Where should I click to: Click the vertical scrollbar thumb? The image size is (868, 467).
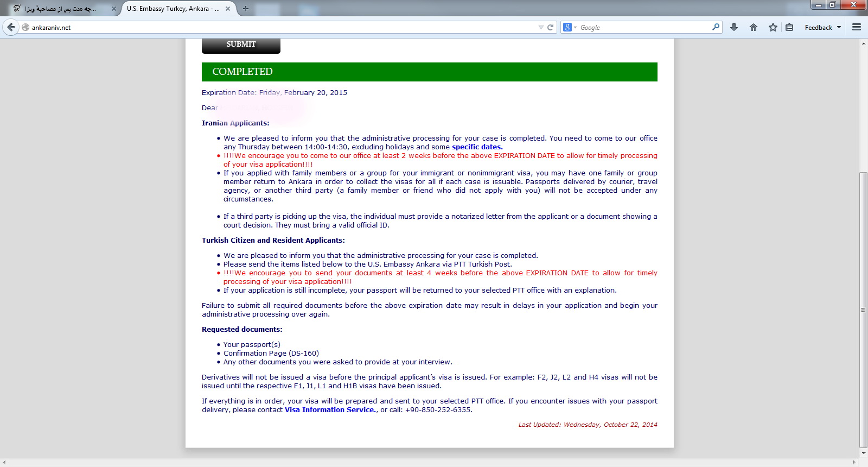pyautogui.click(x=863, y=310)
